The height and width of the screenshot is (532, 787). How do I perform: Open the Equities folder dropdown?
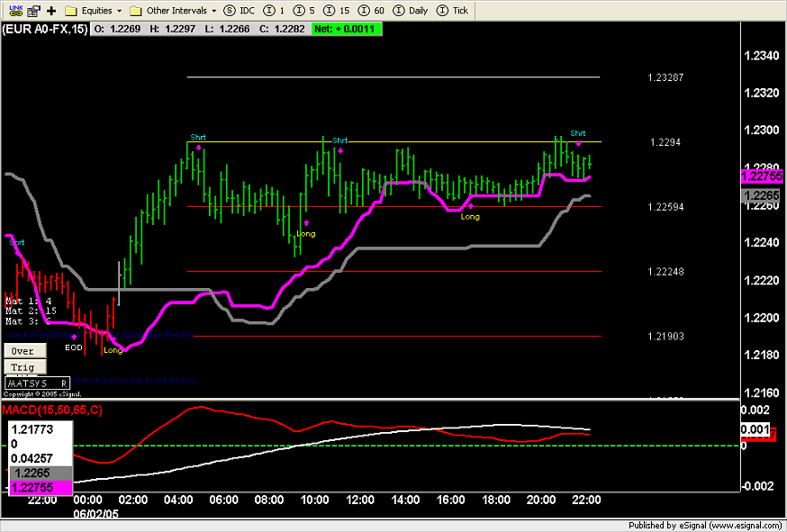pyautogui.click(x=94, y=10)
